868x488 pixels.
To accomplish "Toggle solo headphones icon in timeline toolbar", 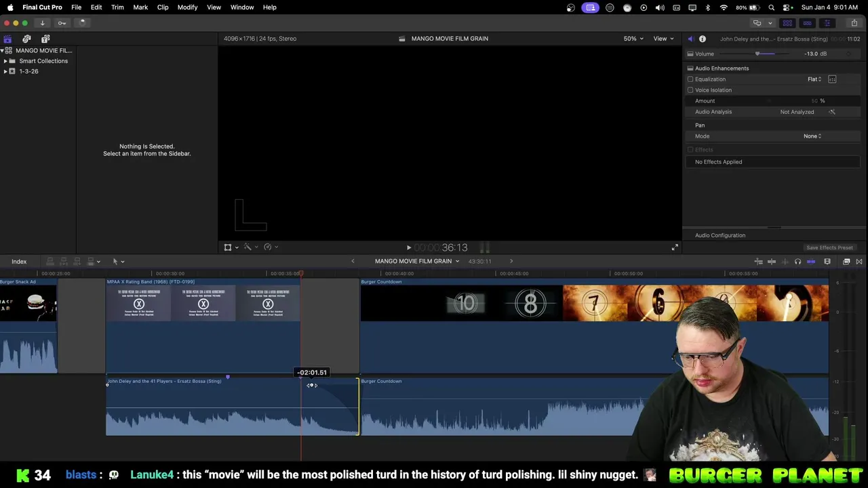I will click(797, 262).
